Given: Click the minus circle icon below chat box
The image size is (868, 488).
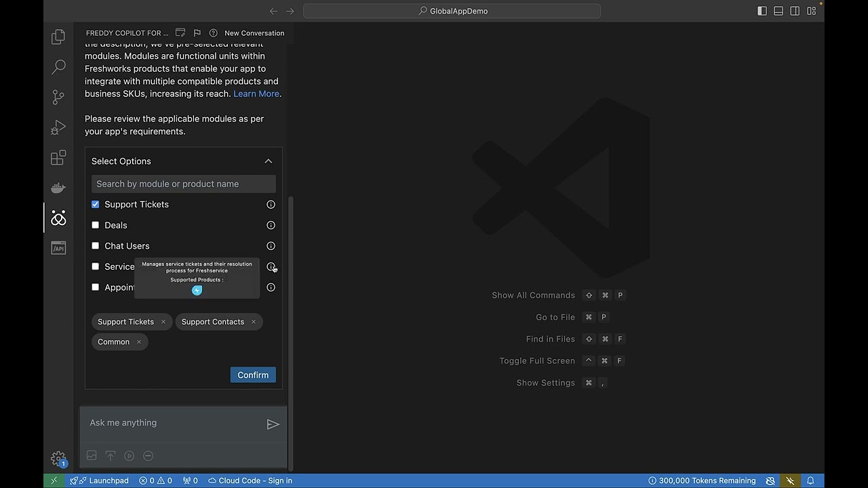Looking at the screenshot, I should [x=149, y=456].
